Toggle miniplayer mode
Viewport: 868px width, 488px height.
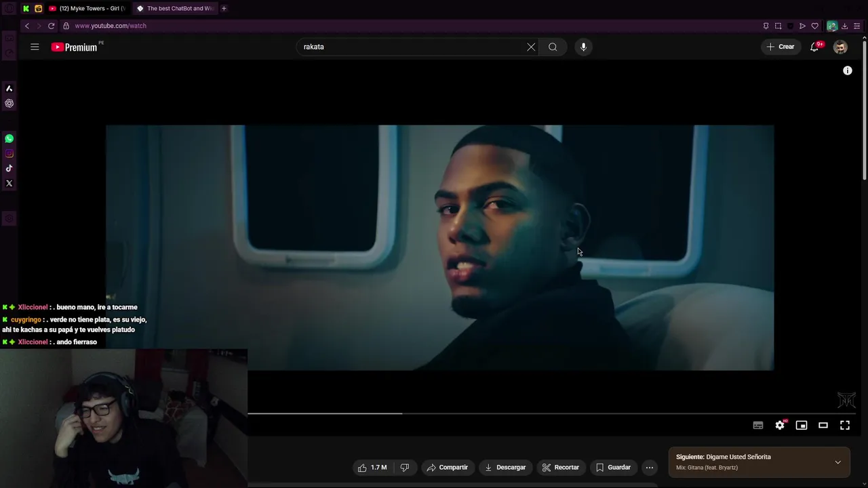[x=802, y=425]
